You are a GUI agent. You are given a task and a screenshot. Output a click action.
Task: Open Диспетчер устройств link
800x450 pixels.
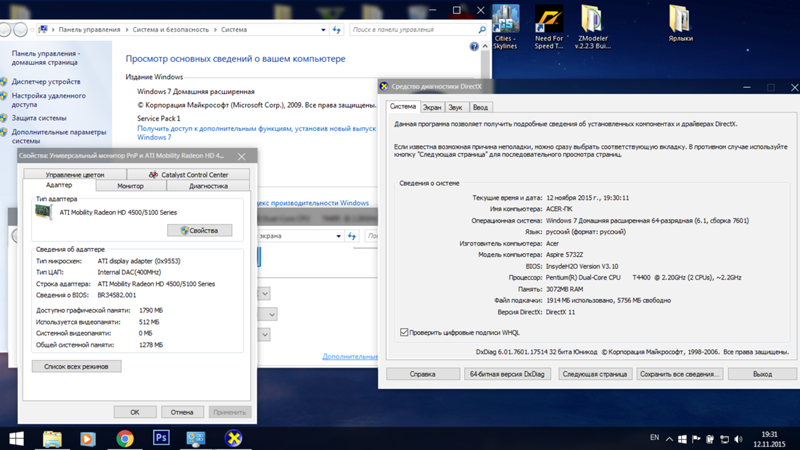tap(46, 82)
